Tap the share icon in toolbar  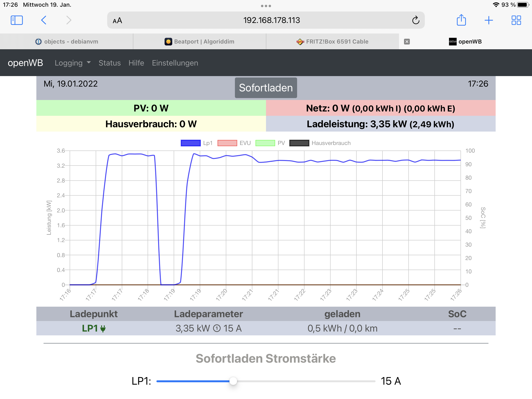click(x=461, y=20)
